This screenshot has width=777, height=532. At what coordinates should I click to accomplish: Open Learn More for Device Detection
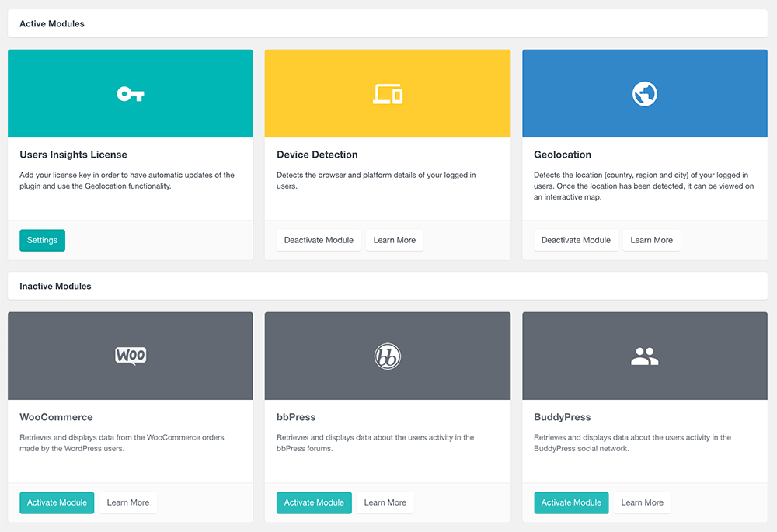pos(395,240)
